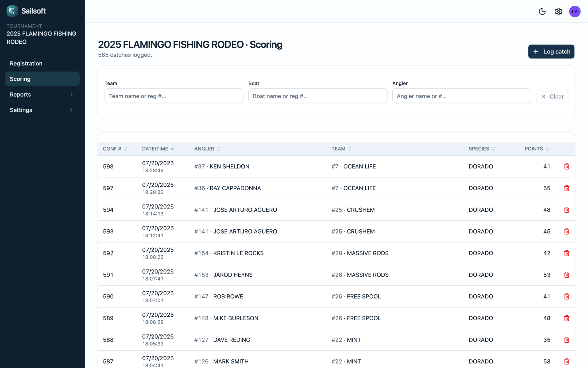Sort table by DATE/TIME column
The width and height of the screenshot is (588, 368).
(158, 149)
